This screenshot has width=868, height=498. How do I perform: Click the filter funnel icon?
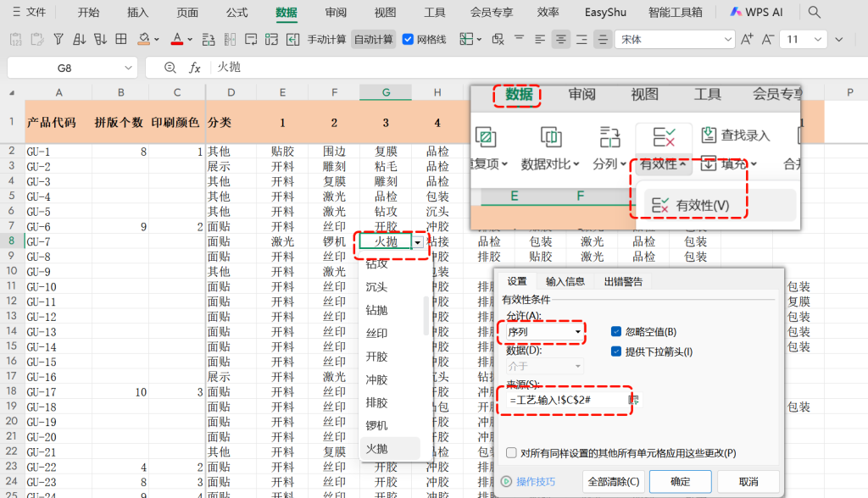pyautogui.click(x=58, y=39)
